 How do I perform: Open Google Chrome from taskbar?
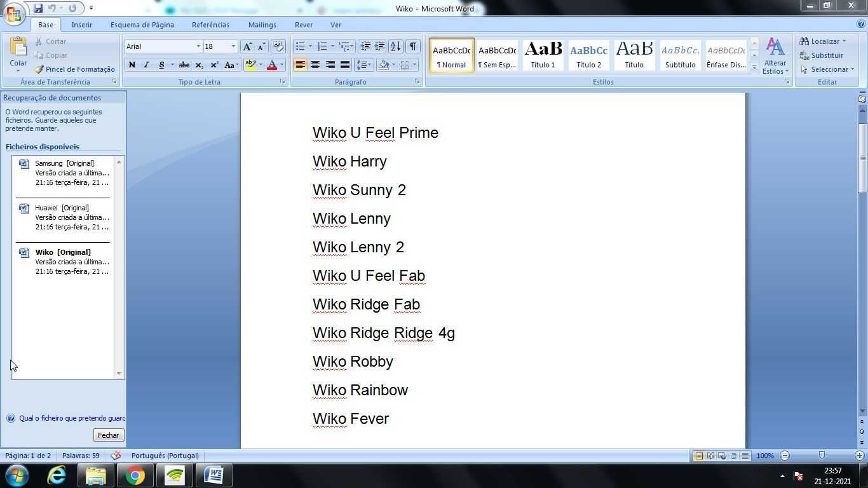pyautogui.click(x=135, y=475)
